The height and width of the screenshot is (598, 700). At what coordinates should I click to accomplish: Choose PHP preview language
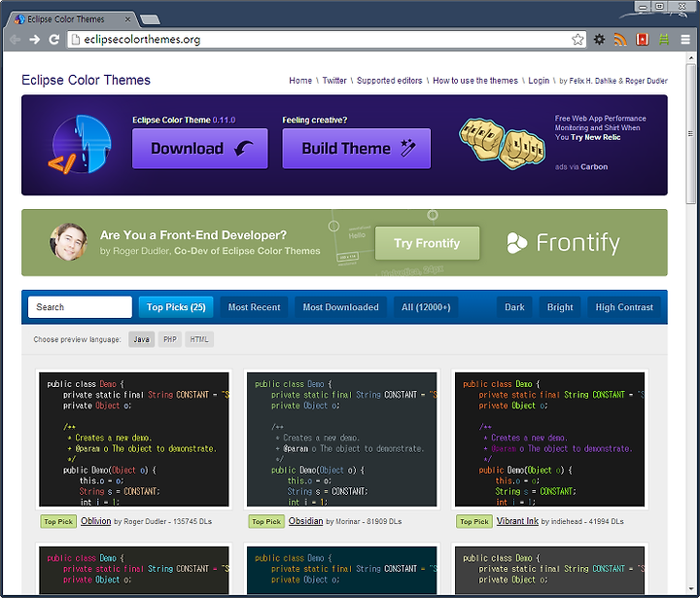coord(169,339)
